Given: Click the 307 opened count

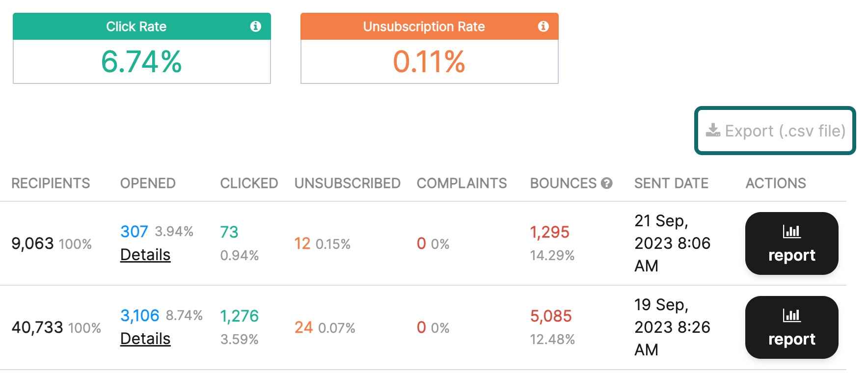Looking at the screenshot, I should click(x=134, y=232).
